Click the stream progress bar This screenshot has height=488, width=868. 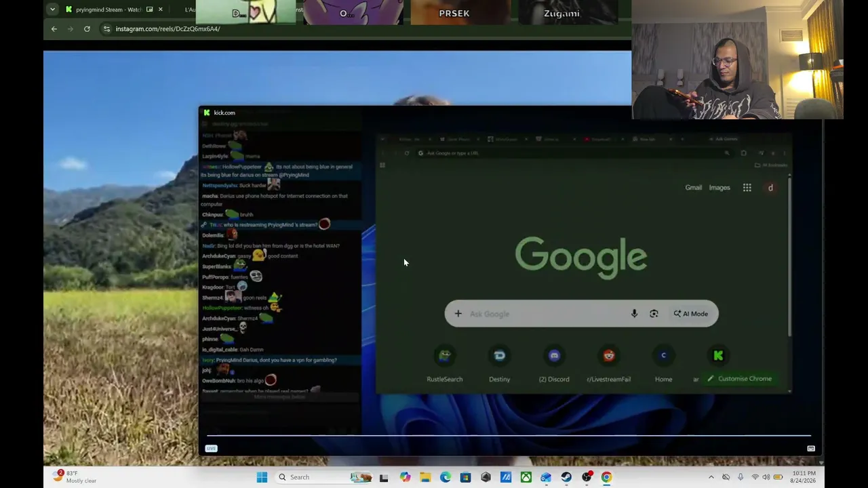click(509, 436)
